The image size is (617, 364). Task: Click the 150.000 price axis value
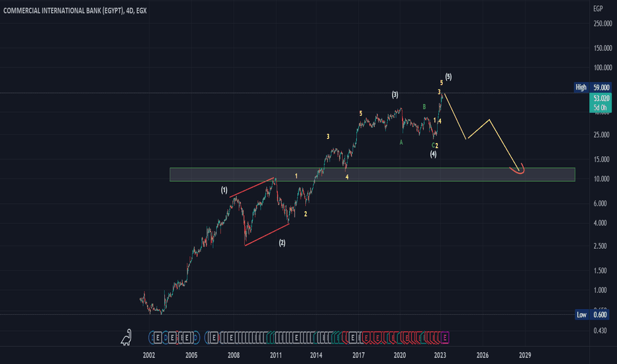coord(602,48)
